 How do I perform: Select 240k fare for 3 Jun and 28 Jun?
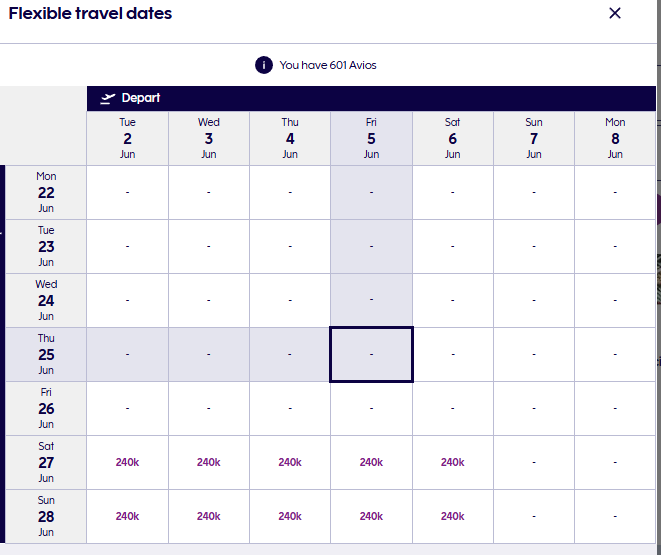click(208, 516)
